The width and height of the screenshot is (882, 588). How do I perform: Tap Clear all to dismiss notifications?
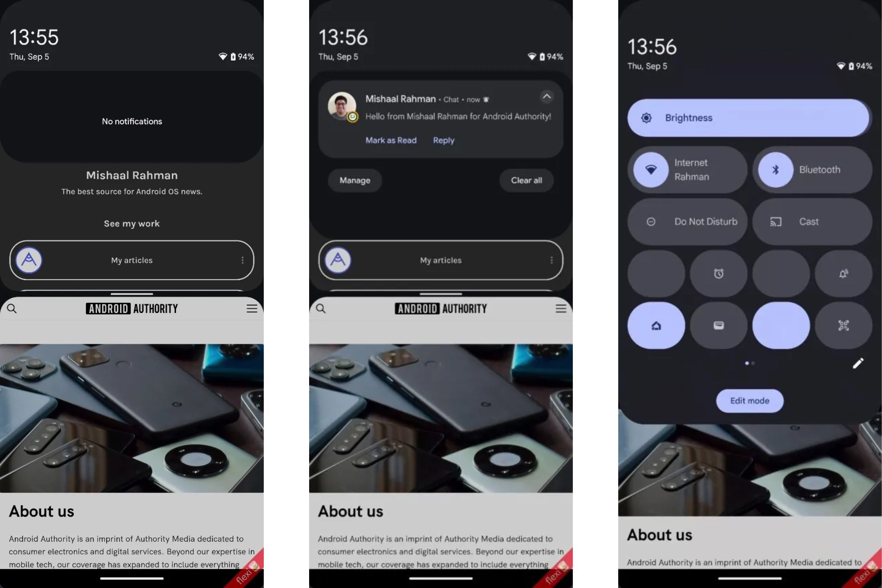pos(526,180)
